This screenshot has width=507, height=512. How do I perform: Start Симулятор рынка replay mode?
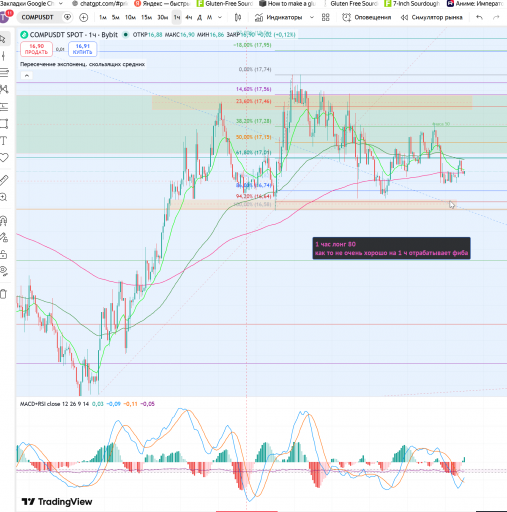coord(432,17)
